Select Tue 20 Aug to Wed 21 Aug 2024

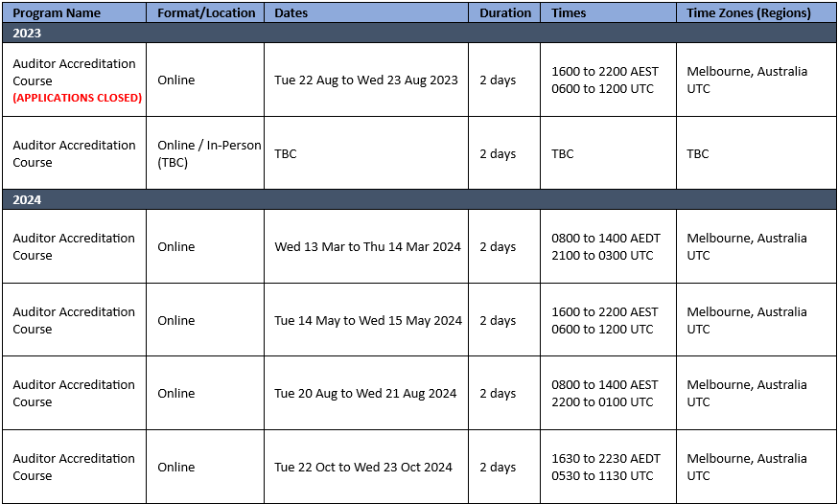tap(365, 394)
